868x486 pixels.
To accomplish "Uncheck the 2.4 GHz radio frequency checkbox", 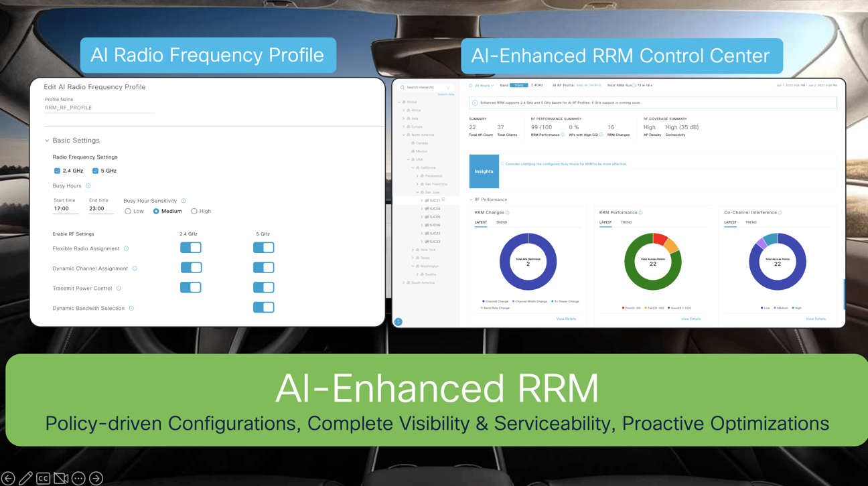I will pos(57,171).
